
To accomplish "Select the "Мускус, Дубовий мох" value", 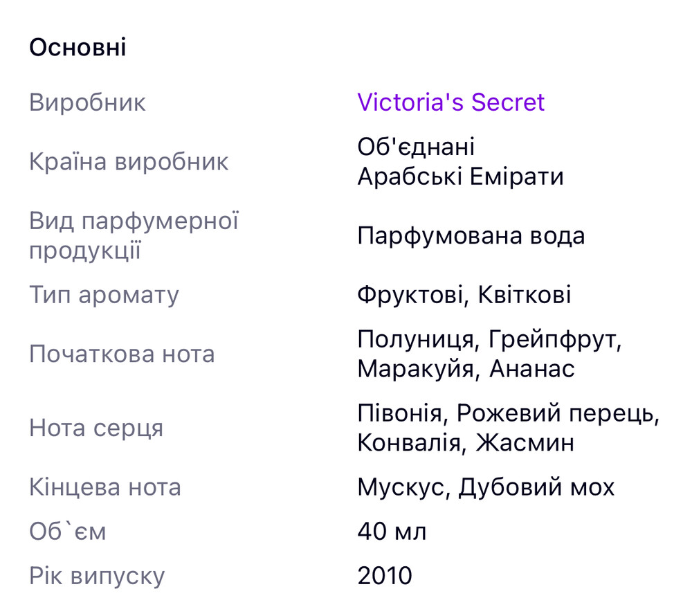I will tap(486, 487).
